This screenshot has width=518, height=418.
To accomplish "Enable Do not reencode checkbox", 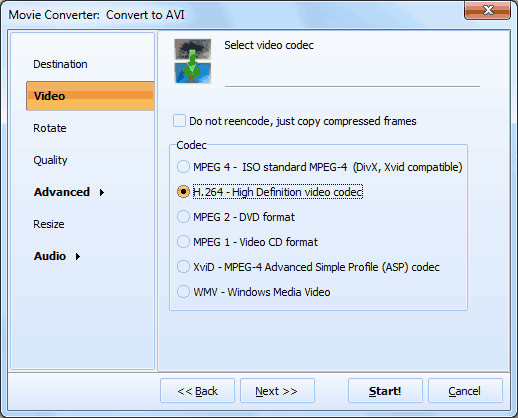I will pos(179,121).
